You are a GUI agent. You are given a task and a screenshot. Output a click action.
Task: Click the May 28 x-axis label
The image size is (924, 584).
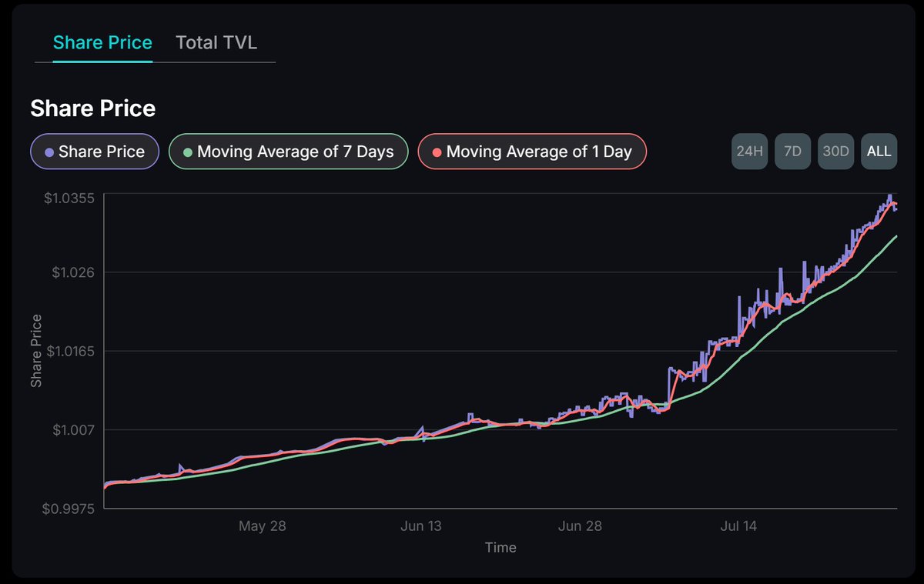263,526
